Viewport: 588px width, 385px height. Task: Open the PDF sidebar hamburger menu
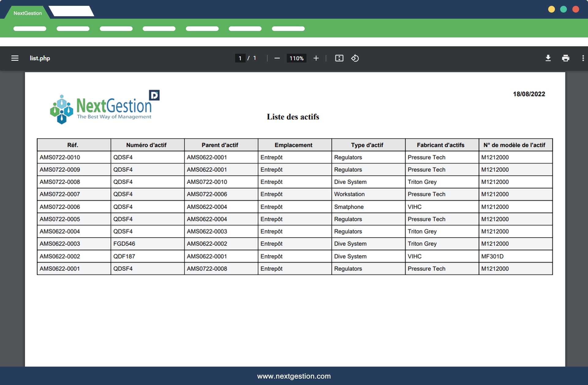[15, 58]
